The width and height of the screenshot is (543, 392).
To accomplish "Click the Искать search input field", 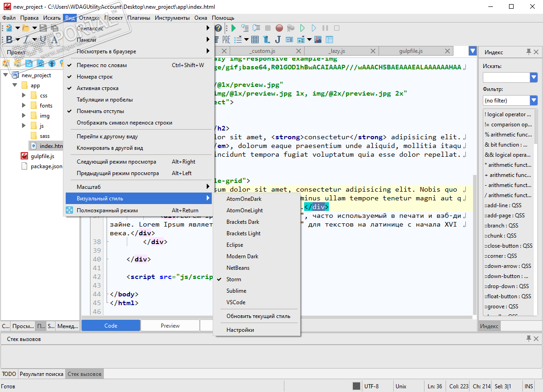I will pos(506,78).
